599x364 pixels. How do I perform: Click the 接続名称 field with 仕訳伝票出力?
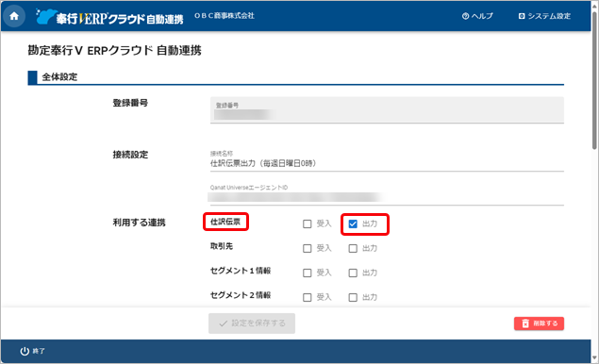387,160
